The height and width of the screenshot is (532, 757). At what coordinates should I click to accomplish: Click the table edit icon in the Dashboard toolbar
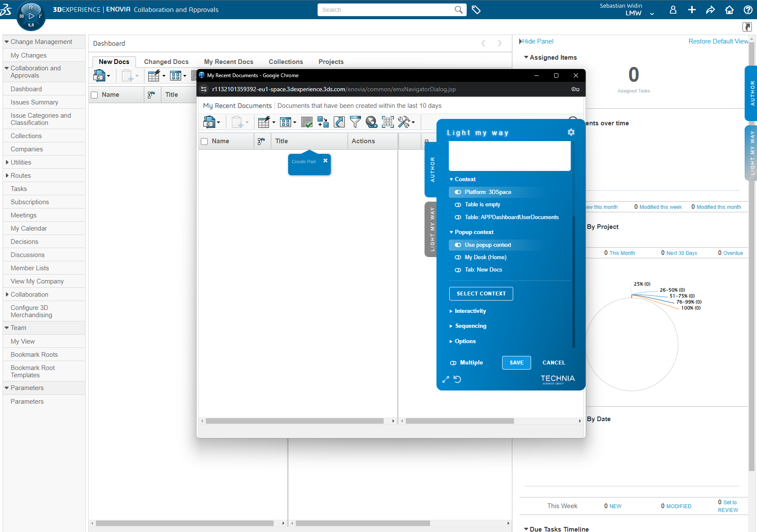click(x=154, y=76)
